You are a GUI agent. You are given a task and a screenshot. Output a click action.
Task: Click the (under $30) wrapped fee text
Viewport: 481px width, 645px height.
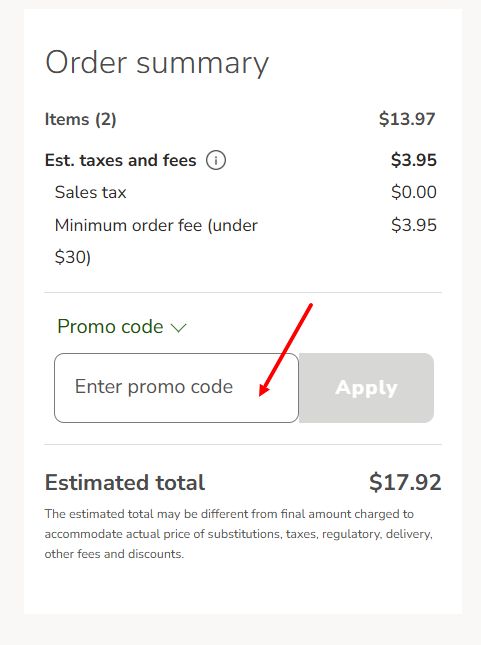[x=156, y=241]
